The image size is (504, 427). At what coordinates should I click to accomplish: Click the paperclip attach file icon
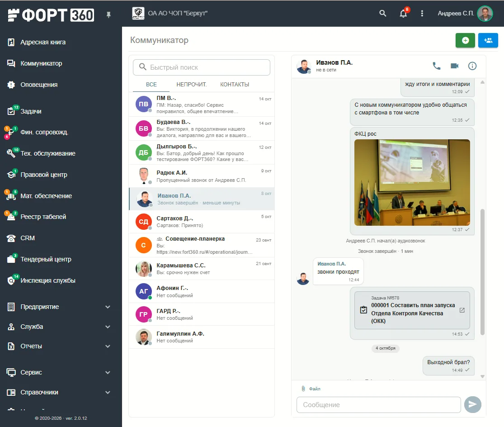point(303,389)
